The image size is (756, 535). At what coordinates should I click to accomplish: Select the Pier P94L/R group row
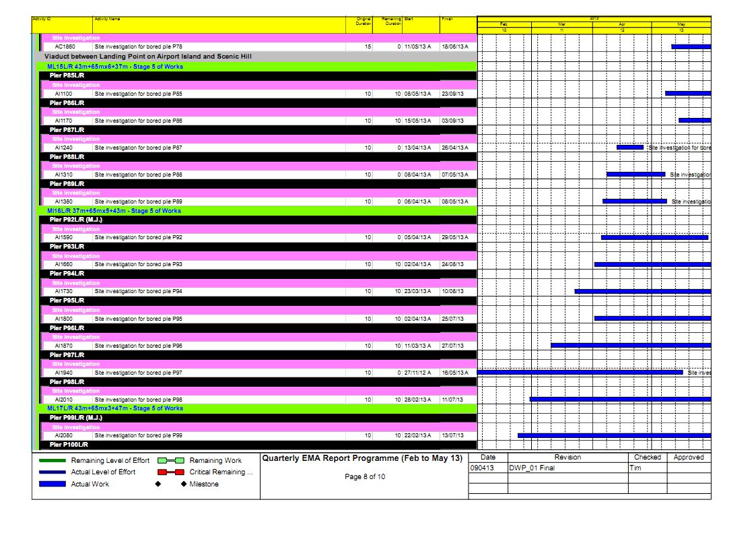click(x=258, y=274)
